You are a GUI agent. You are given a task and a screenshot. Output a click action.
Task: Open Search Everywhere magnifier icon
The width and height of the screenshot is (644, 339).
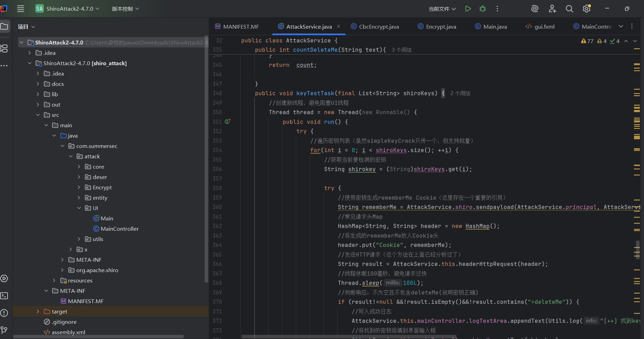coord(569,9)
